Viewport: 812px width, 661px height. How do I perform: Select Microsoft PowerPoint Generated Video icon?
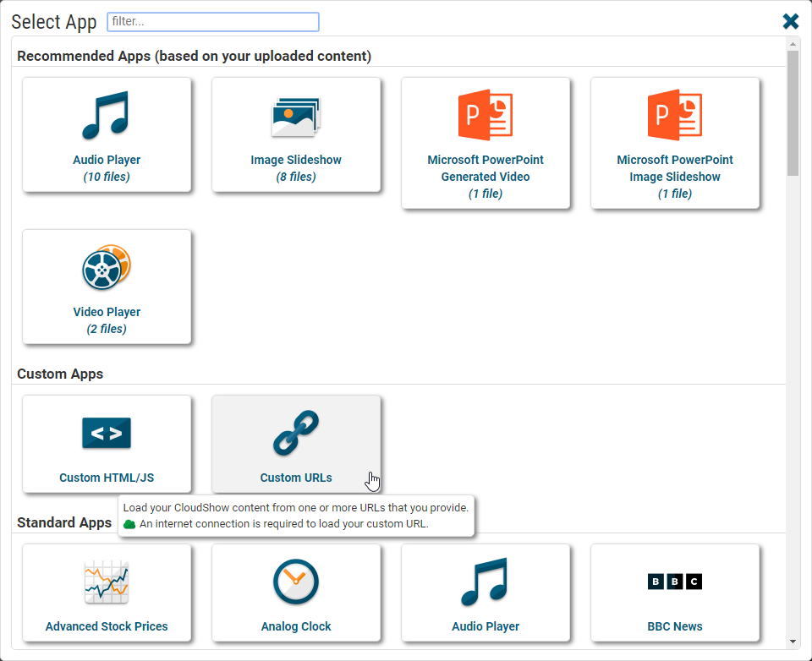485,116
